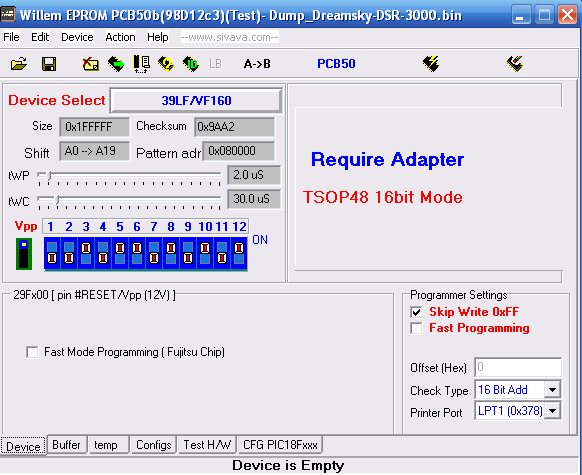This screenshot has width=582, height=475.
Task: Enable Fast Mode Programming Fujitsu Chip
Action: [32, 352]
